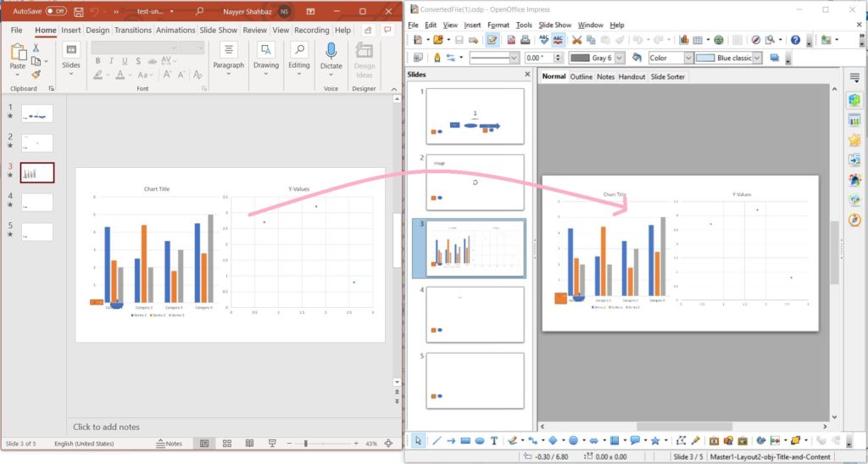The image size is (868, 464).
Task: Click the Design Ideas button
Action: pos(364,59)
